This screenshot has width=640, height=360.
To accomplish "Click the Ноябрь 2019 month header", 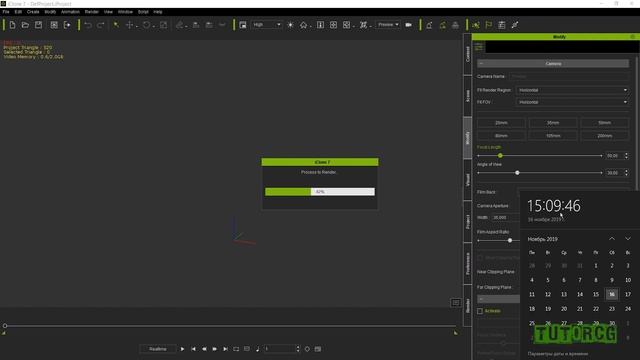I will 542,239.
